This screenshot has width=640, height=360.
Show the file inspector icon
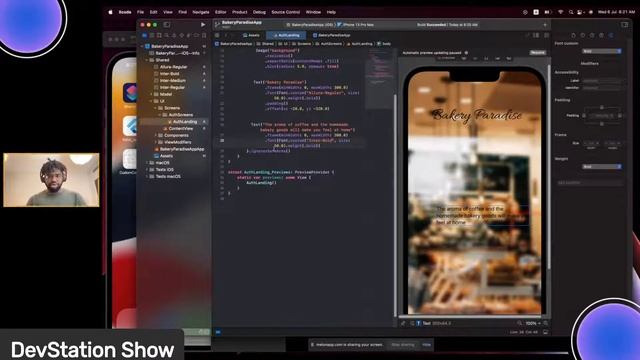[573, 36]
